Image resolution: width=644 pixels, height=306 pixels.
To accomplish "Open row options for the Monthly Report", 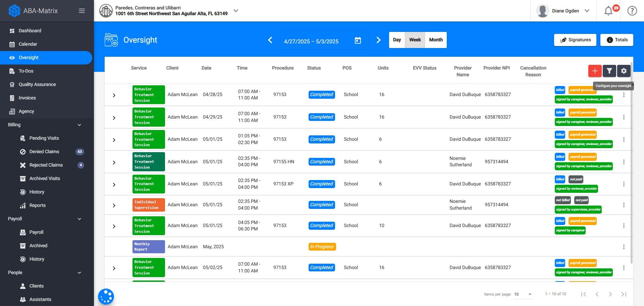I will click(x=624, y=247).
